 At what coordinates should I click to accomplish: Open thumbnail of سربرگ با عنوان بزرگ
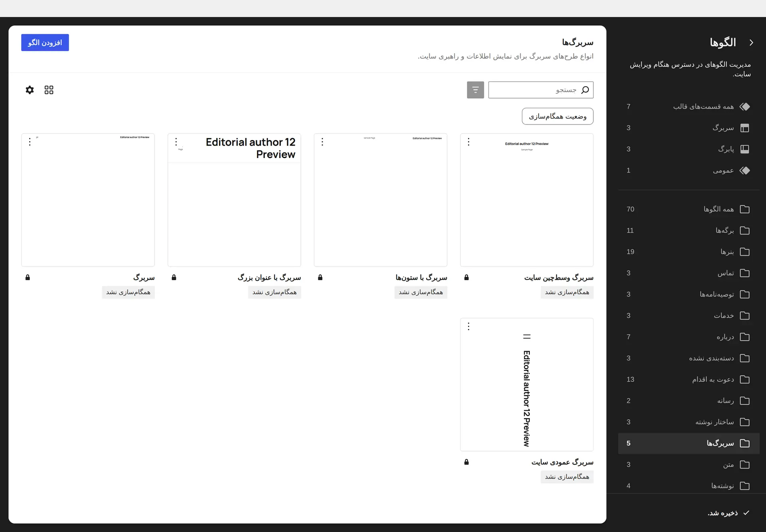tap(234, 200)
